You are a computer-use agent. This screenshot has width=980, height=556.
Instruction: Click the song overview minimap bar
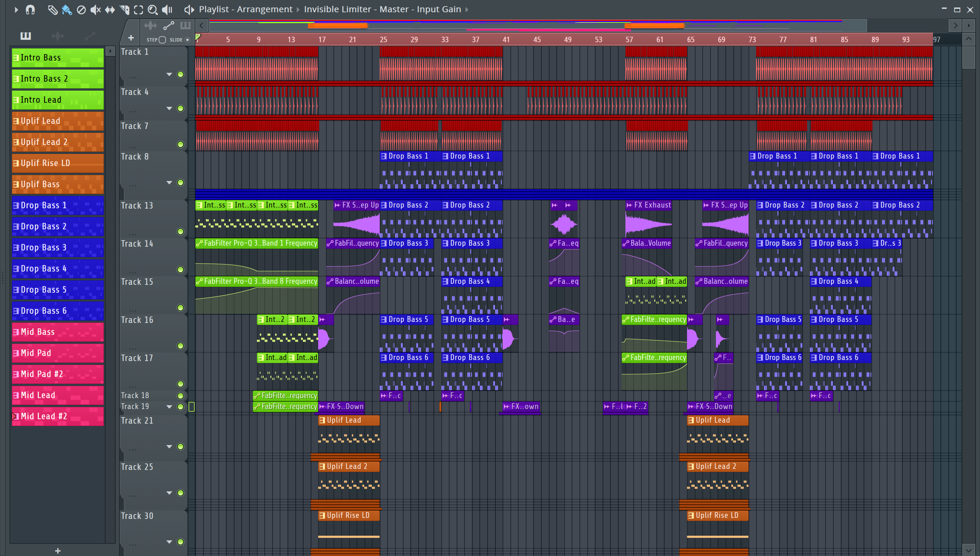[538, 26]
